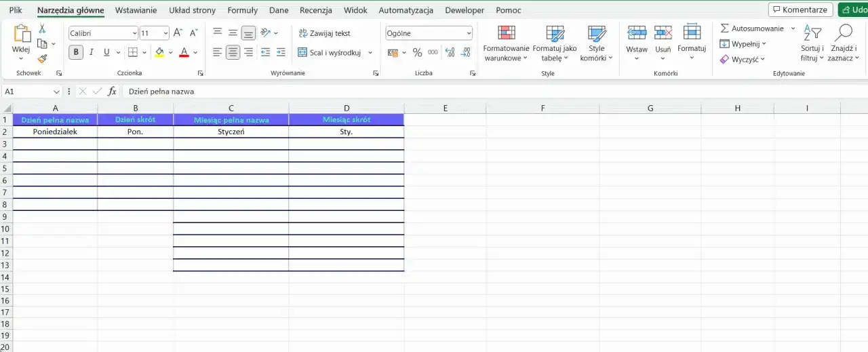Viewport: 868px width, 352px height.
Task: Click the percent style icon
Action: pyautogui.click(x=417, y=52)
